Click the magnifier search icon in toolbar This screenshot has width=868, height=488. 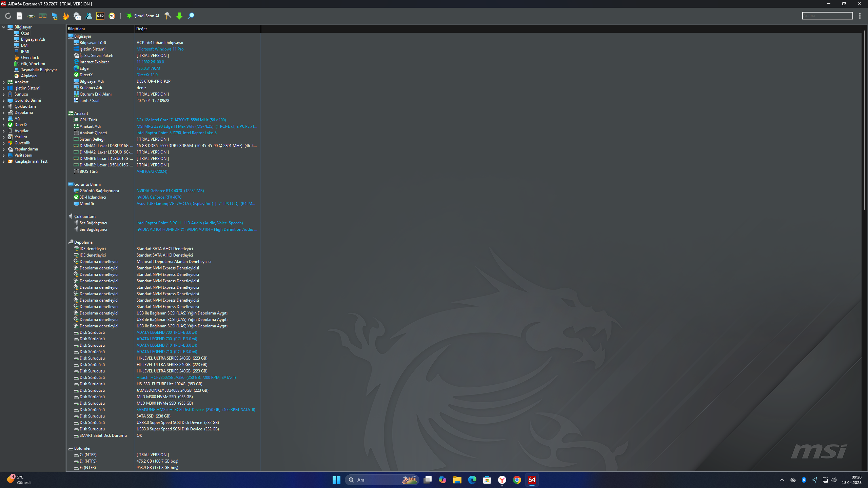pyautogui.click(x=191, y=16)
